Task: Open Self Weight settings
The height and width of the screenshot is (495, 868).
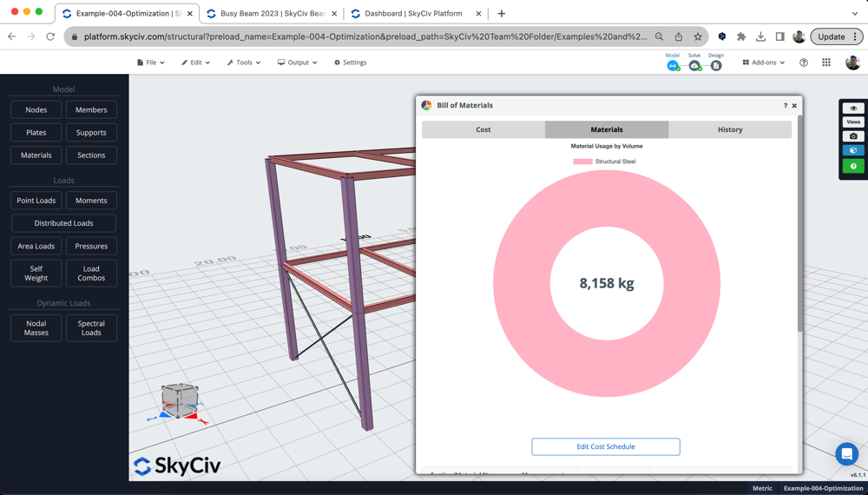Action: (x=36, y=273)
